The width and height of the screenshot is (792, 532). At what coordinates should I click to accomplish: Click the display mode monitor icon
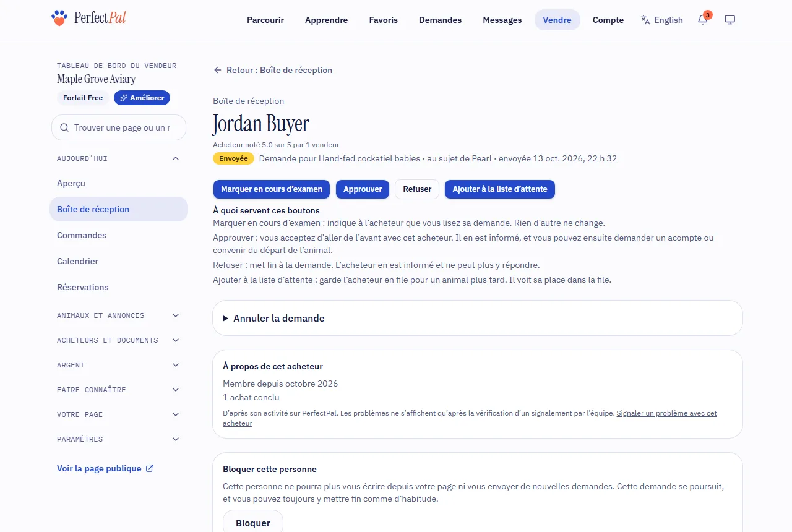point(730,20)
